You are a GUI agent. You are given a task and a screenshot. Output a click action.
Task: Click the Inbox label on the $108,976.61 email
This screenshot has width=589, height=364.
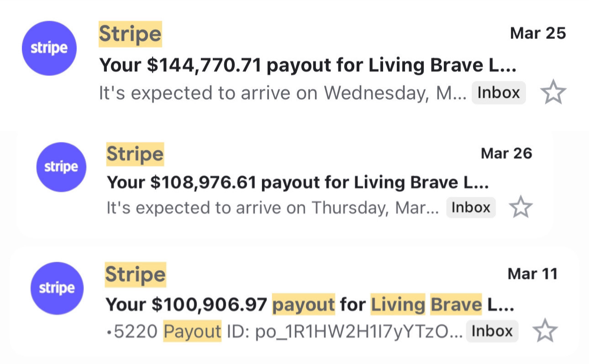[x=471, y=208]
